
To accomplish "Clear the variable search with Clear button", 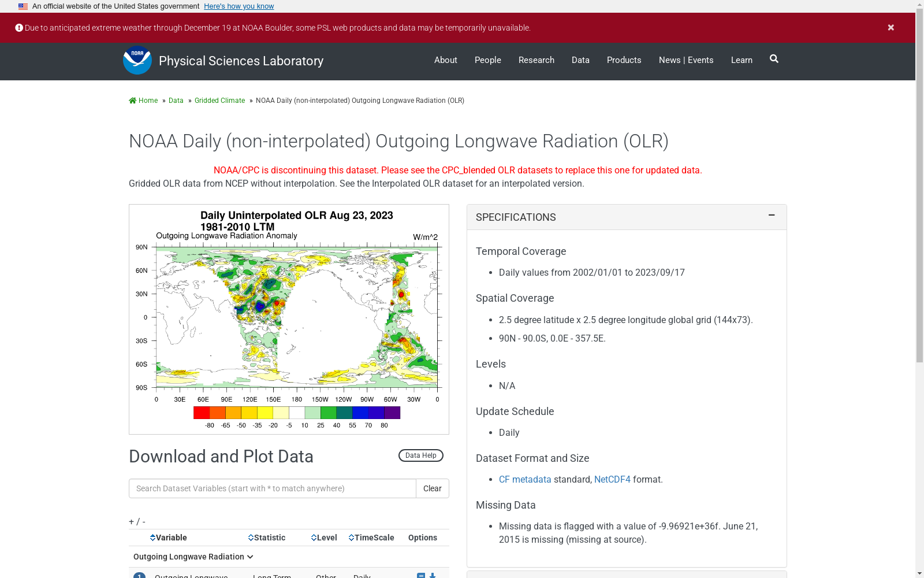I will click(x=432, y=488).
